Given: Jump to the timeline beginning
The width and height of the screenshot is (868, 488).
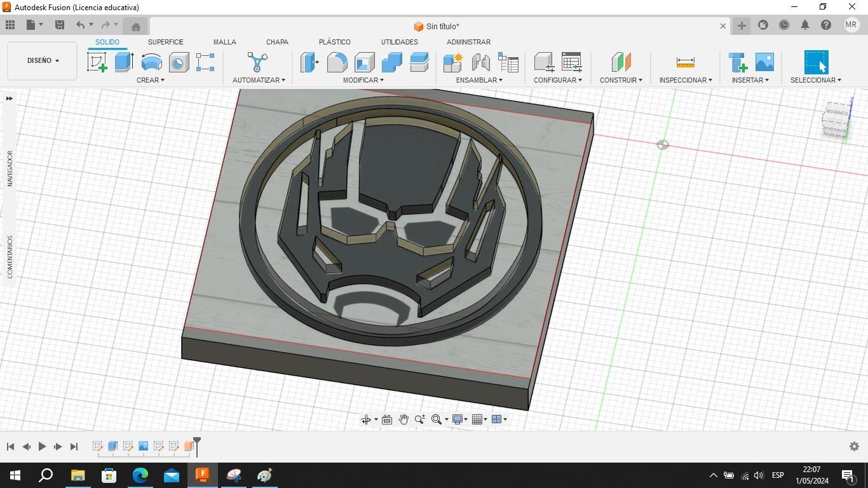Looking at the screenshot, I should click(10, 447).
